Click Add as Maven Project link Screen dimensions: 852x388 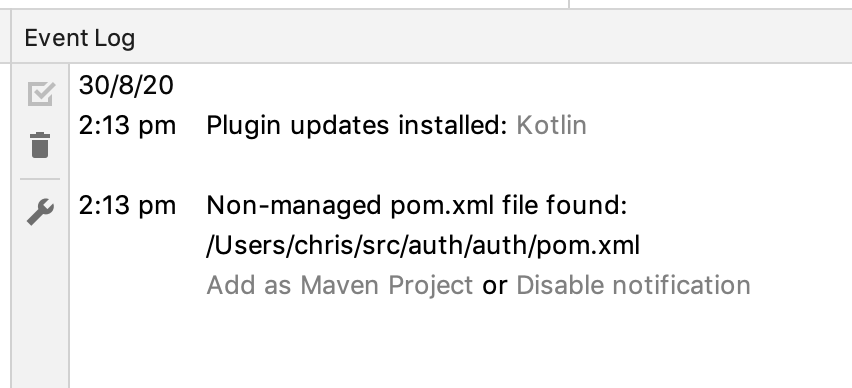coord(340,285)
